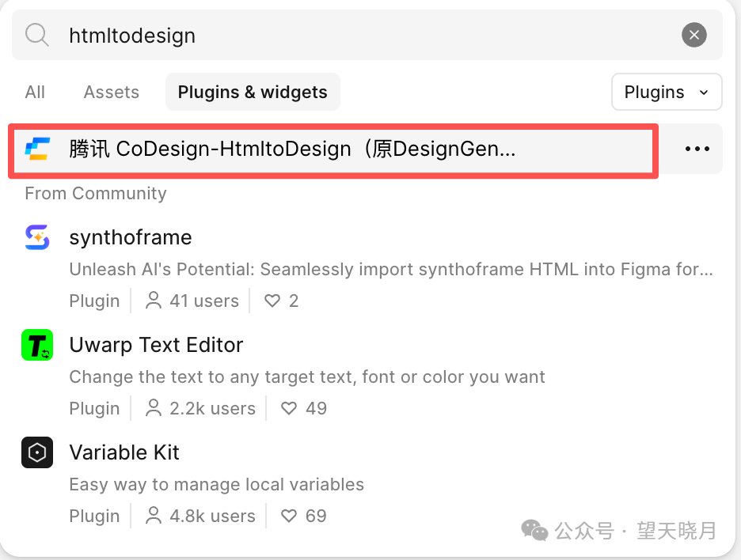The width and height of the screenshot is (741, 560).
Task: Click the synthoframe plugin icon
Action: click(x=37, y=237)
